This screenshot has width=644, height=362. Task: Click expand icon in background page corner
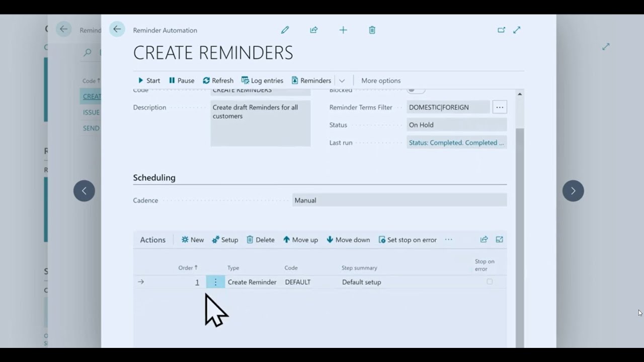pyautogui.click(x=606, y=46)
